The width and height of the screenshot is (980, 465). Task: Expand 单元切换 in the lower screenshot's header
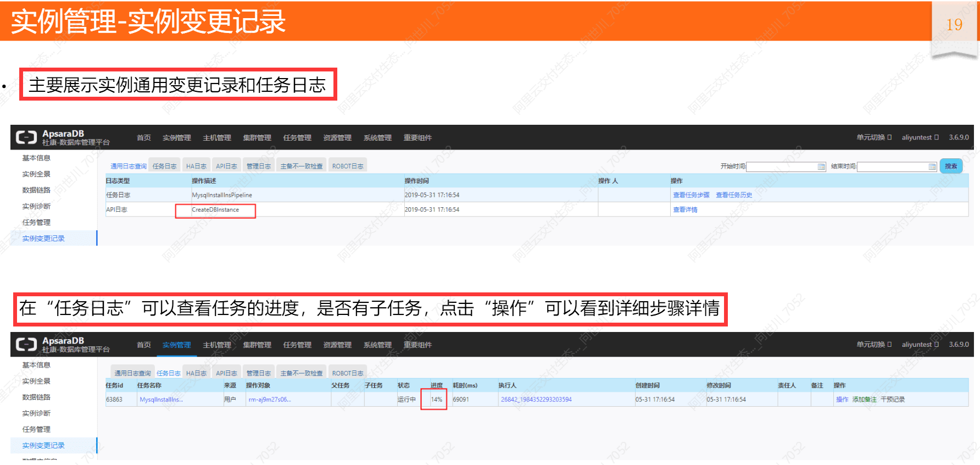pyautogui.click(x=874, y=345)
